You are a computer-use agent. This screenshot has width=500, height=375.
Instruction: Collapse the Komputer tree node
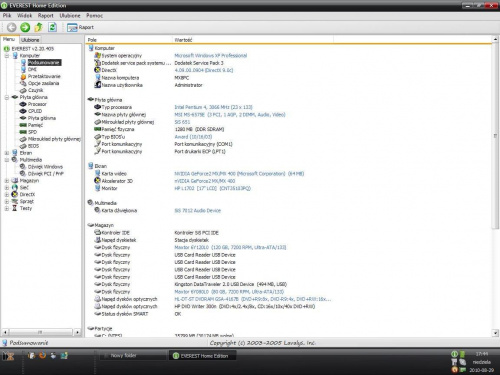pyautogui.click(x=7, y=56)
